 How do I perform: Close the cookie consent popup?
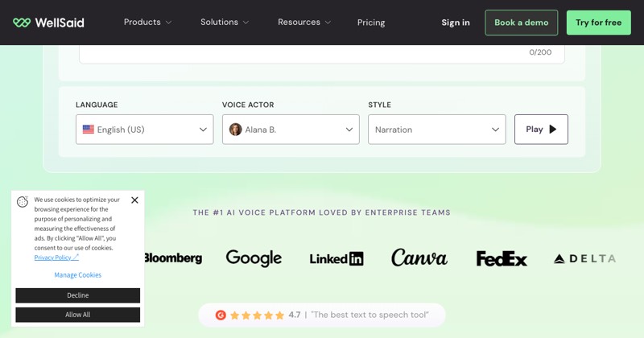point(134,200)
